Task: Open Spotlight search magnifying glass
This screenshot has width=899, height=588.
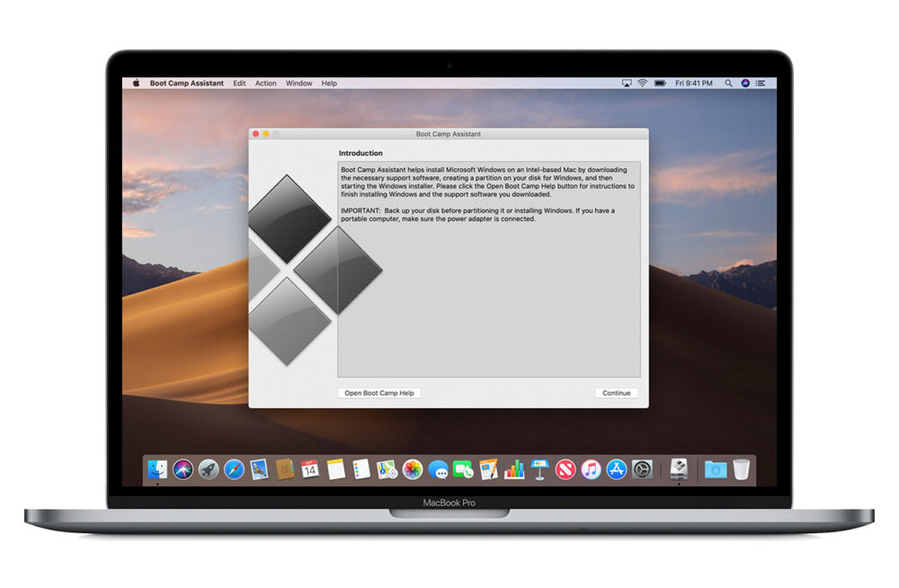Action: click(728, 84)
